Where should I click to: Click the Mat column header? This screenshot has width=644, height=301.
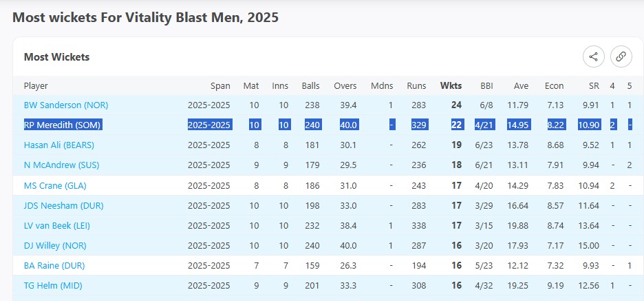(x=251, y=86)
